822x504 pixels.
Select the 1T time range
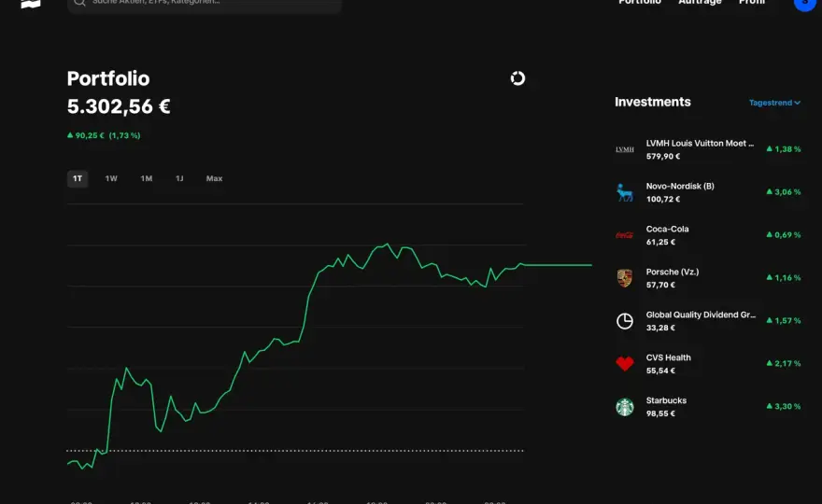[77, 178]
